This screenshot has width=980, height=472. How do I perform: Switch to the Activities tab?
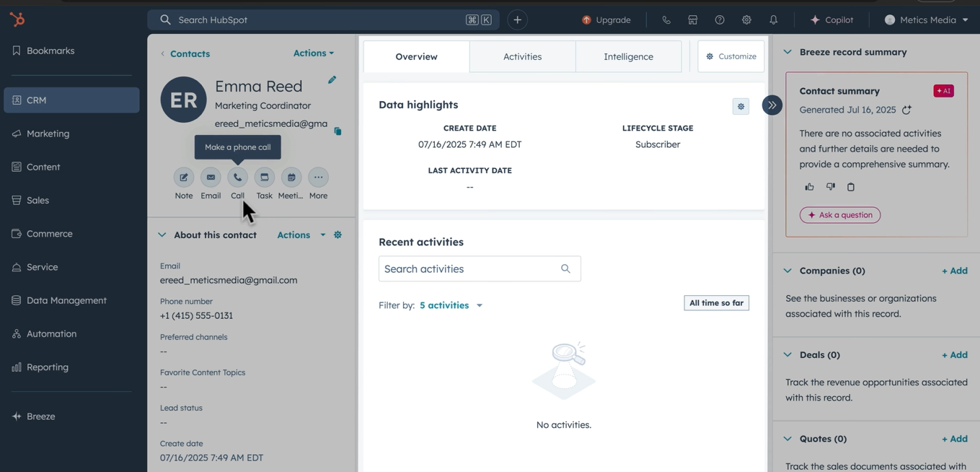tap(521, 56)
